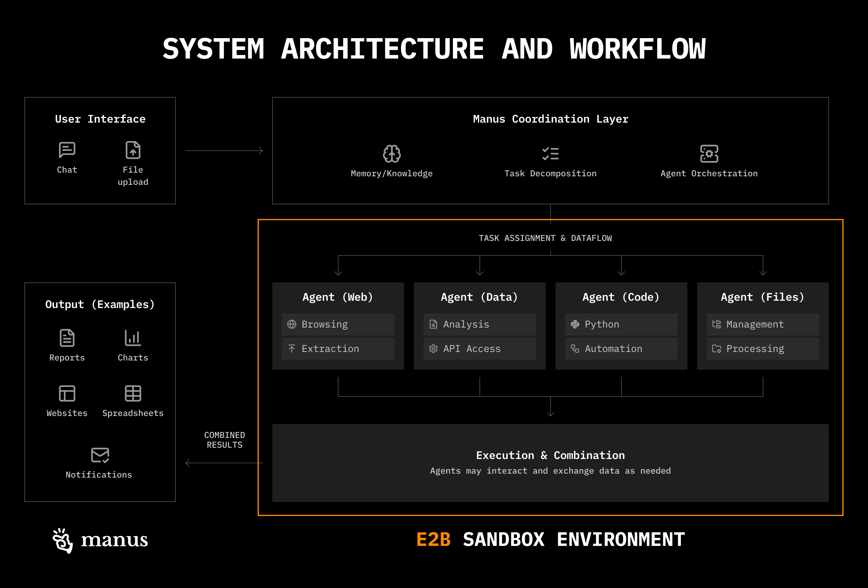This screenshot has height=588, width=868.
Task: Click the Reports document icon
Action: 67,338
